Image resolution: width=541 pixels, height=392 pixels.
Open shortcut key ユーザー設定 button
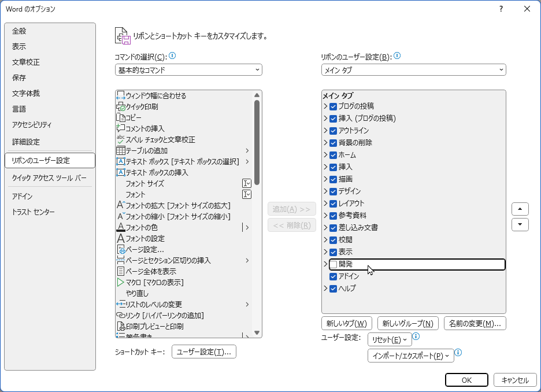tap(204, 352)
